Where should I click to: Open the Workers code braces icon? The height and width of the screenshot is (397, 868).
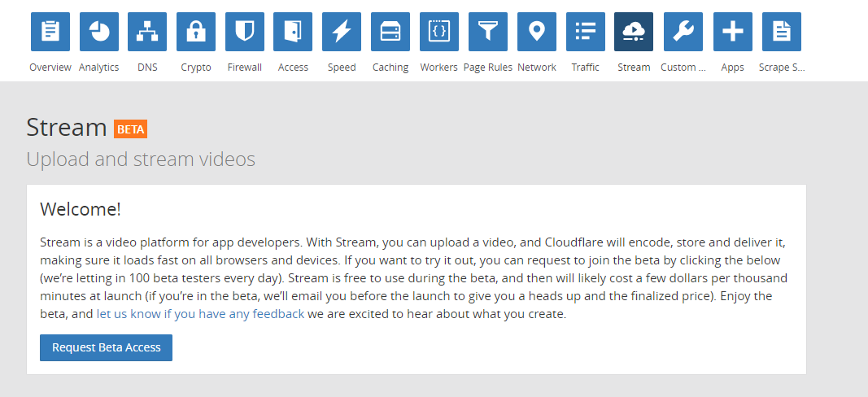click(439, 32)
